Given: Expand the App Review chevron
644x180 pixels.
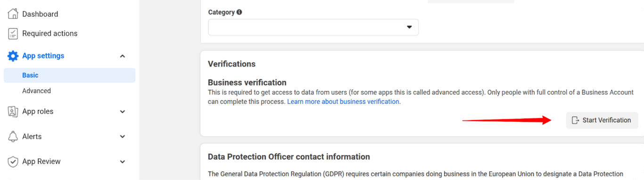Looking at the screenshot, I should pyautogui.click(x=123, y=162).
